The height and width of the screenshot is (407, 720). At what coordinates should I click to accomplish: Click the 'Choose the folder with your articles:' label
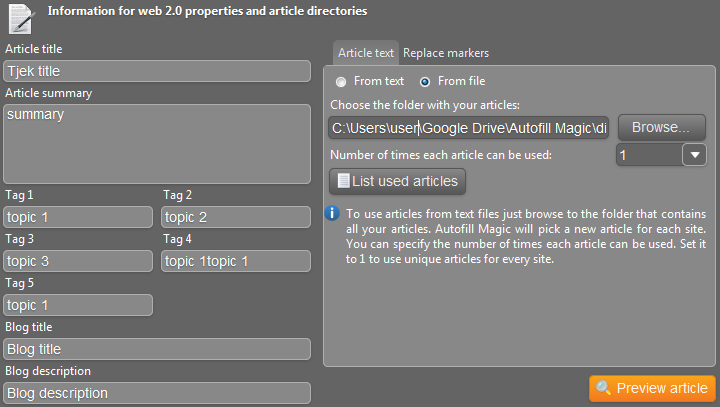coord(425,105)
